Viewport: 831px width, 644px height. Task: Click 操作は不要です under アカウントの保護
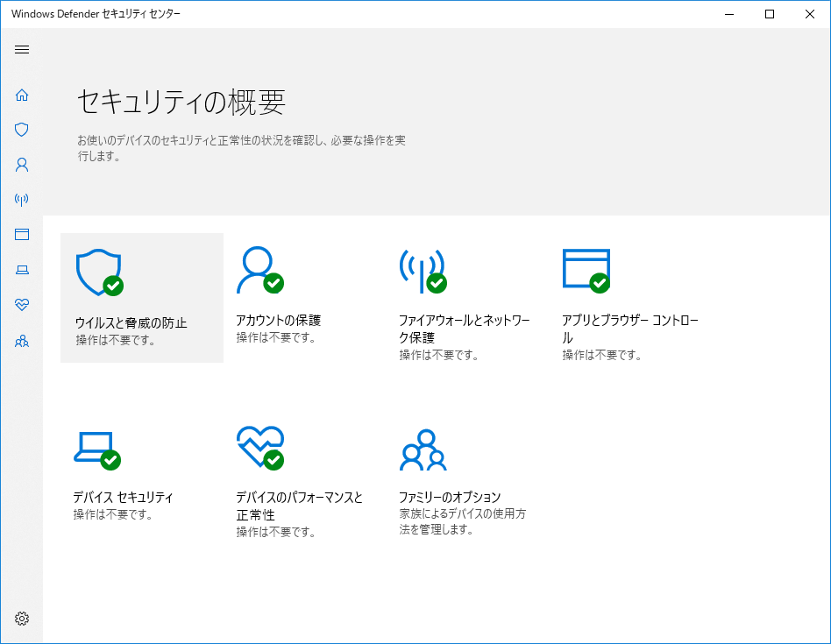click(x=275, y=338)
